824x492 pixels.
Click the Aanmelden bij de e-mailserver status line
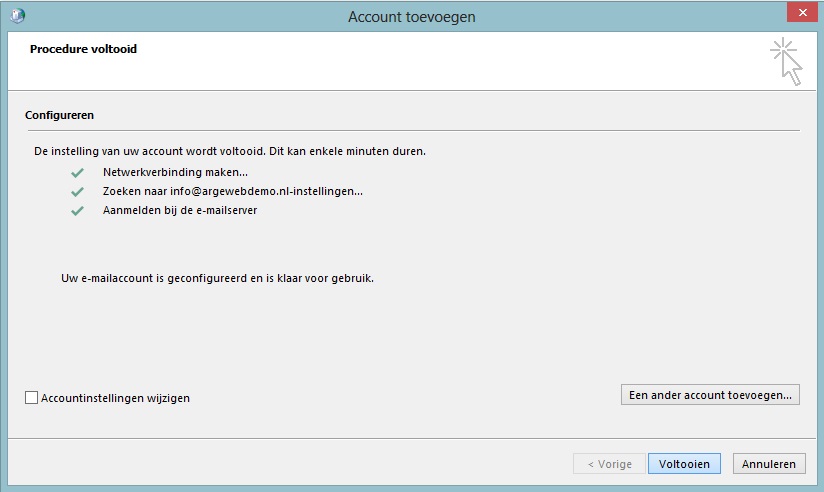point(180,210)
